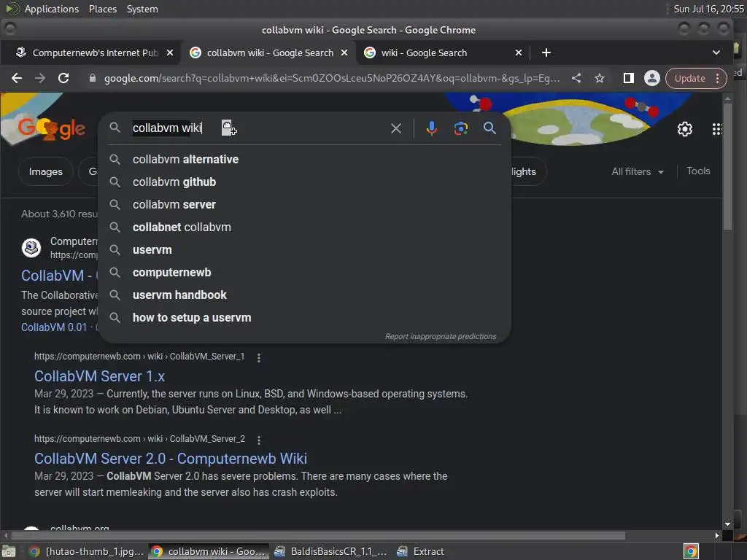Open the Chrome three-dot menu
The image size is (747, 560).
coord(718,78)
